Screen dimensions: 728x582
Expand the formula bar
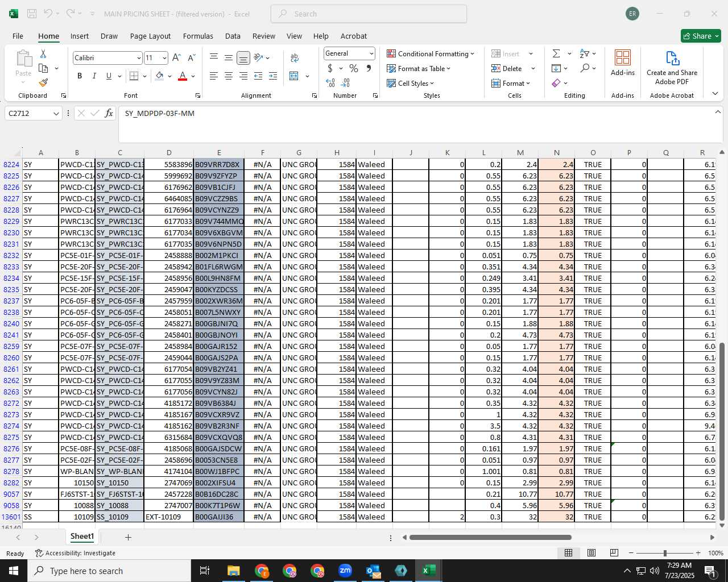pyautogui.click(x=718, y=112)
